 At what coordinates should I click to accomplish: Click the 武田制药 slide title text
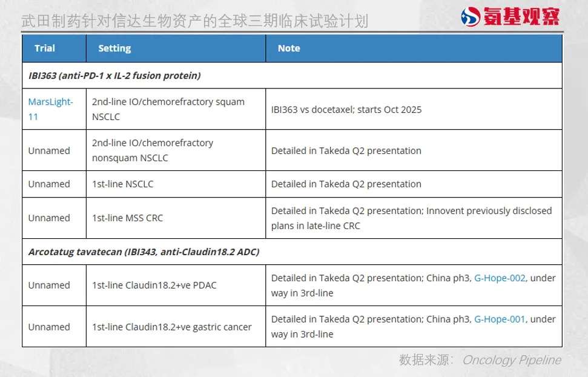tap(194, 21)
